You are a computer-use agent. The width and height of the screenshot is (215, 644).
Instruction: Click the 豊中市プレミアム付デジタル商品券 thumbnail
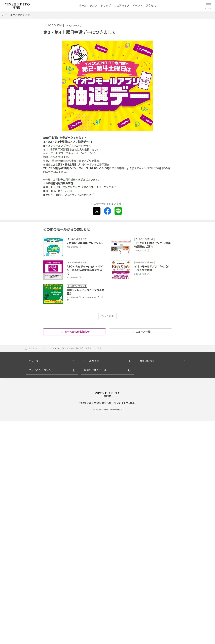(x=53, y=294)
